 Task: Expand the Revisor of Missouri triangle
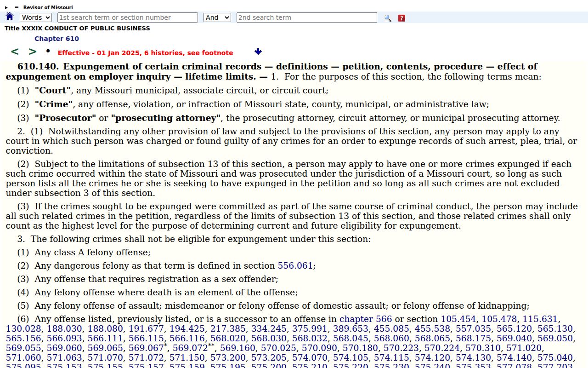[x=6, y=7]
